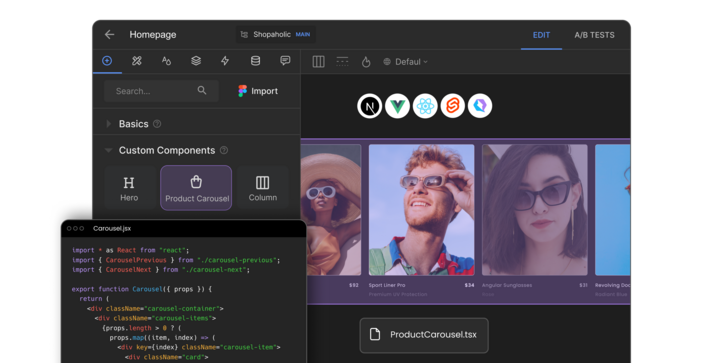Click the branch icon beside Shopaholic
The height and width of the screenshot is (363, 705).
pos(244,35)
